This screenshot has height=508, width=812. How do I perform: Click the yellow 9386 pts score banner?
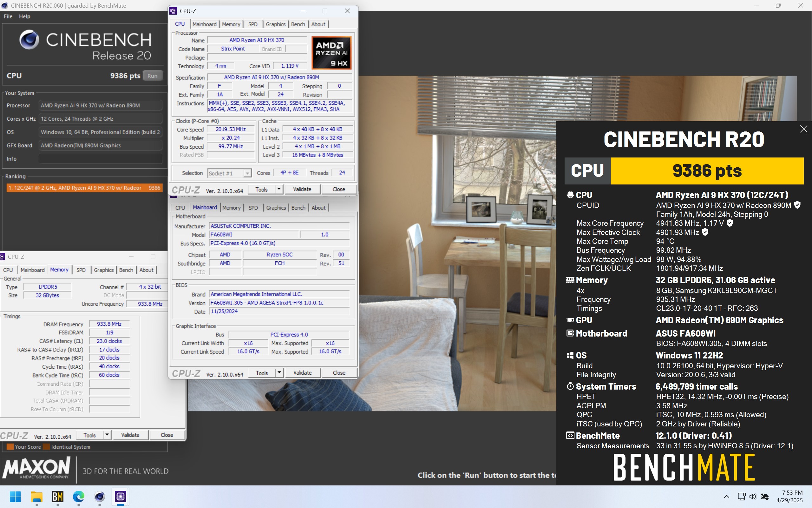pyautogui.click(x=707, y=171)
